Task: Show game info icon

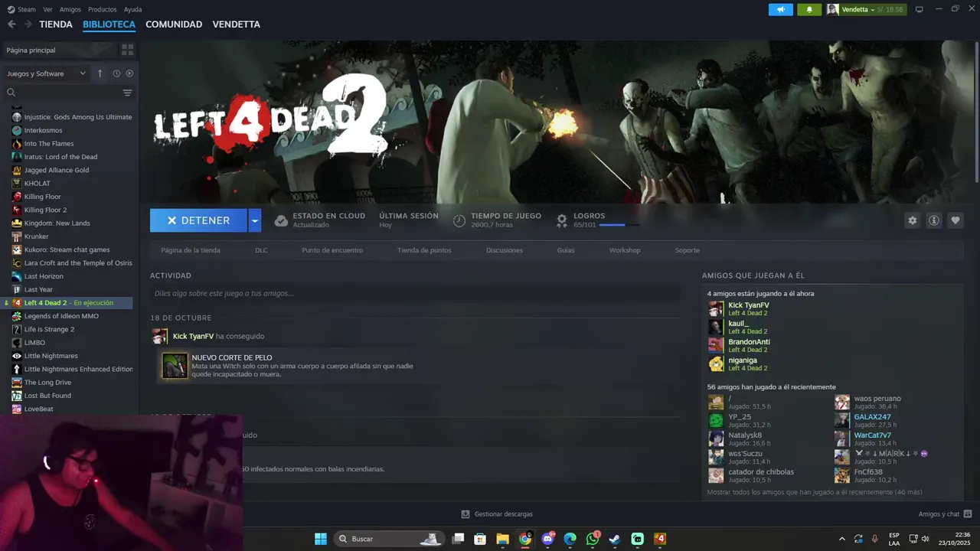Action: [934, 220]
